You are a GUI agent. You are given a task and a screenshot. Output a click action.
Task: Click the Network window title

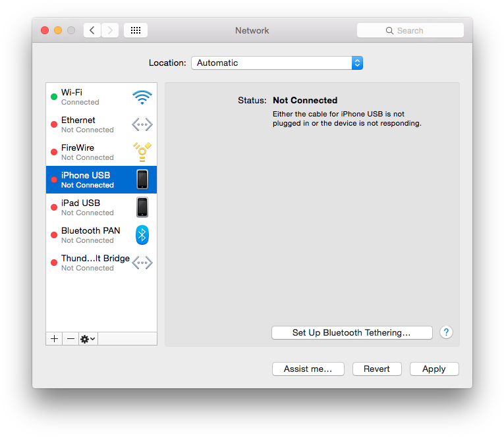(252, 30)
